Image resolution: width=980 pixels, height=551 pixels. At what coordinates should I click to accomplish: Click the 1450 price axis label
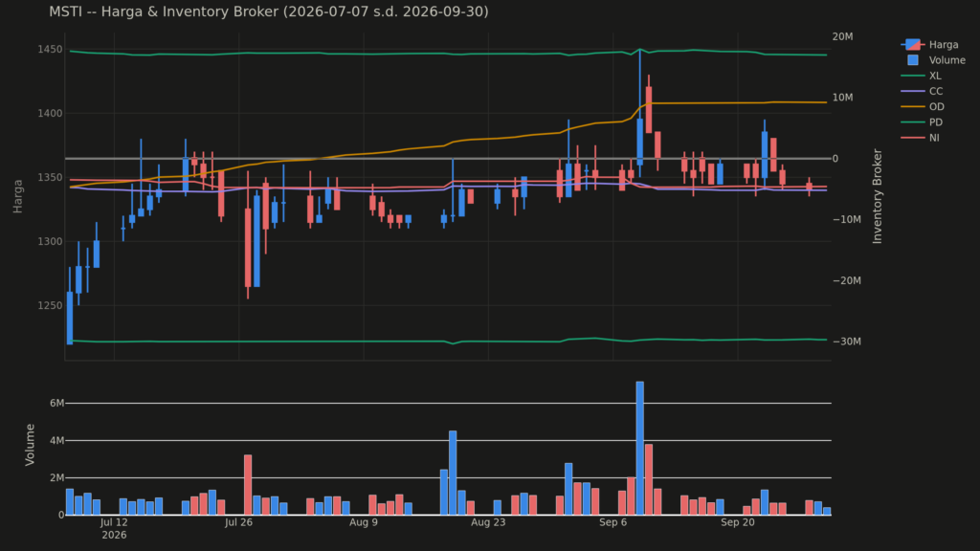pos(50,50)
